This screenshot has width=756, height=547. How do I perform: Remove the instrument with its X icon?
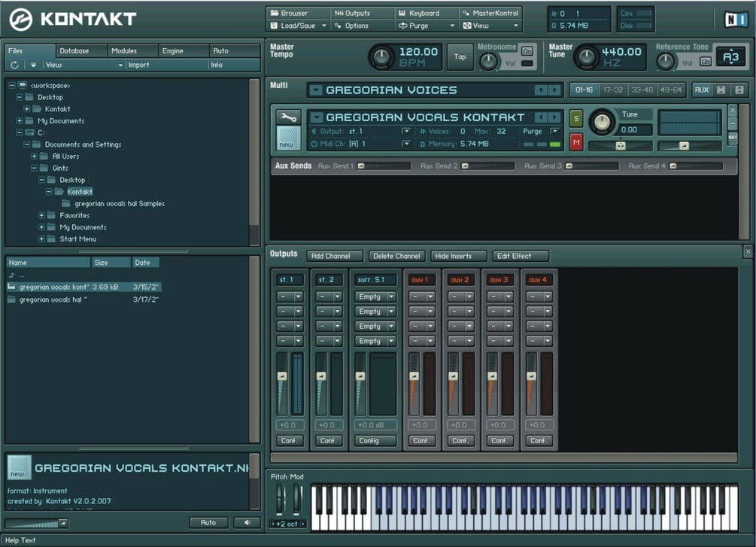click(x=733, y=111)
